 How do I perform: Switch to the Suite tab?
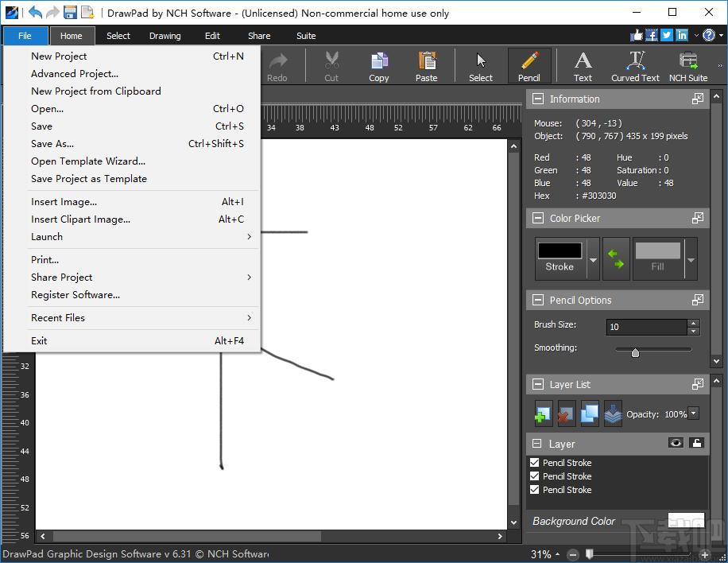point(306,36)
